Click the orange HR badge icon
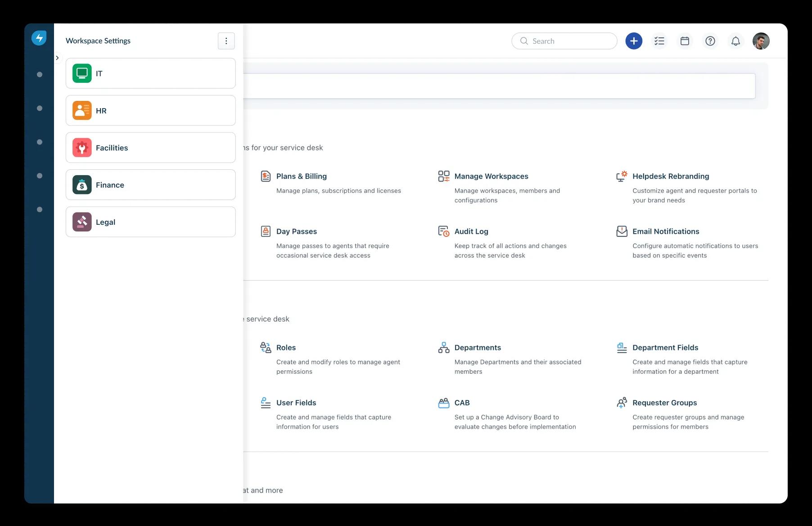Screen dimensions: 812x526 [x=82, y=110]
